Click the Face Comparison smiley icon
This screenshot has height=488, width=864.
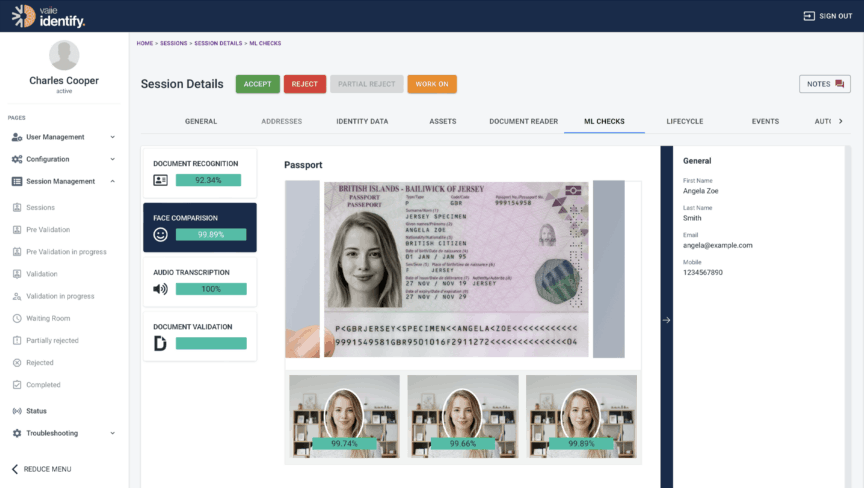click(x=160, y=235)
